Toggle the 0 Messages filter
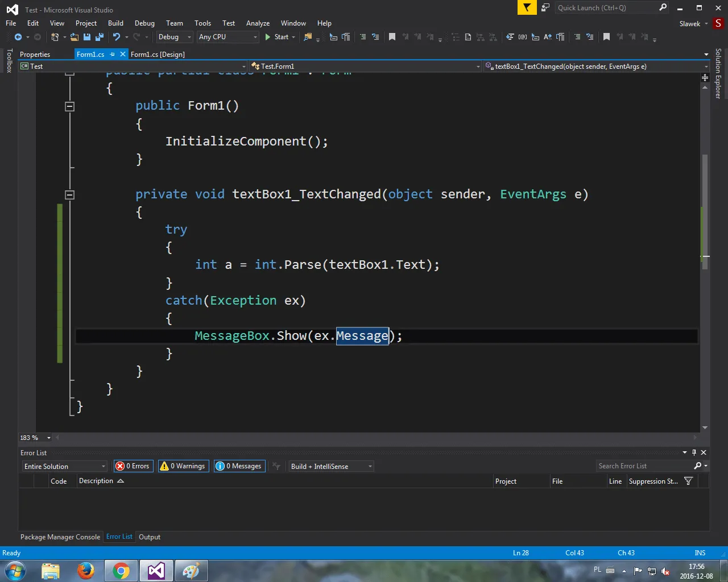Screen dimensions: 728x582 click(239, 466)
